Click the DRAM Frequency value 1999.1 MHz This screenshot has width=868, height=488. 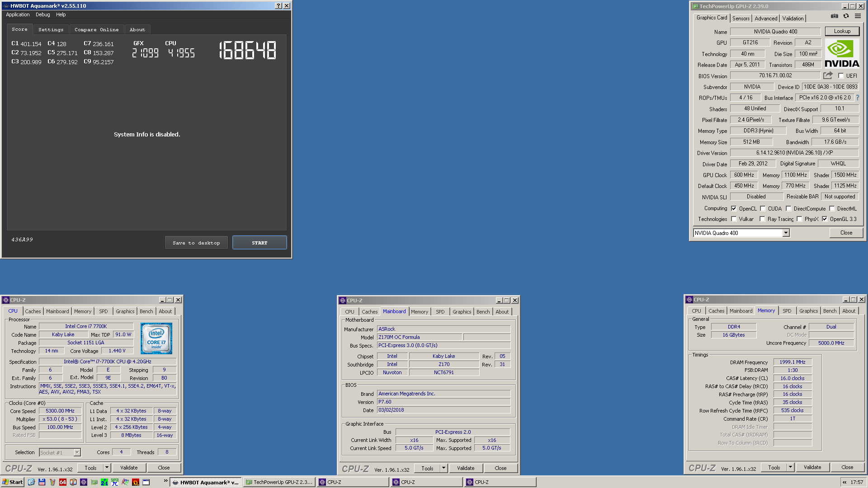click(x=793, y=362)
